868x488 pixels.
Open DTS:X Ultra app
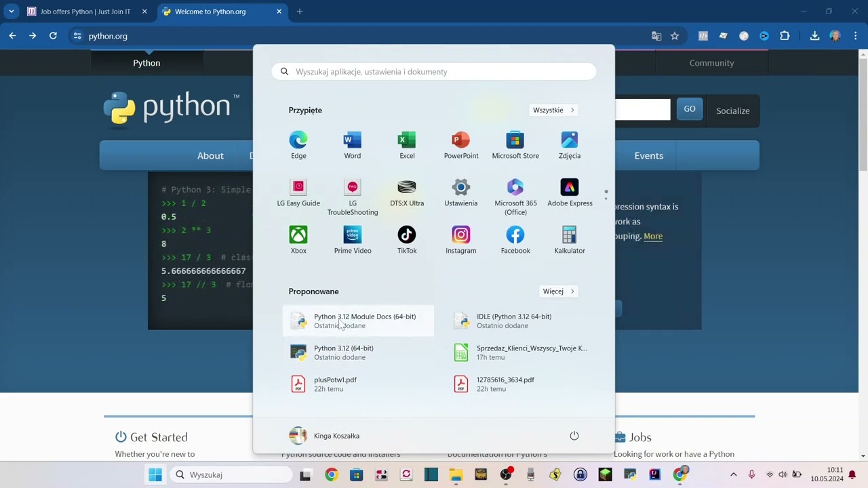(x=407, y=192)
